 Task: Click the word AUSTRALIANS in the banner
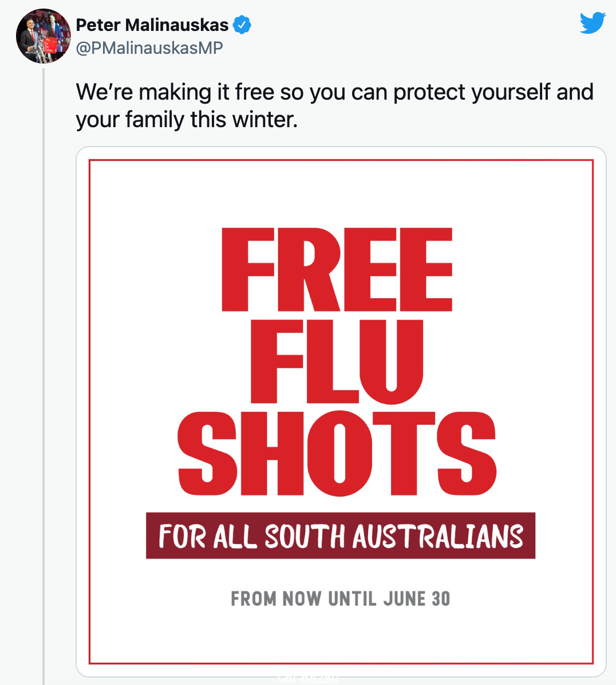tap(438, 536)
